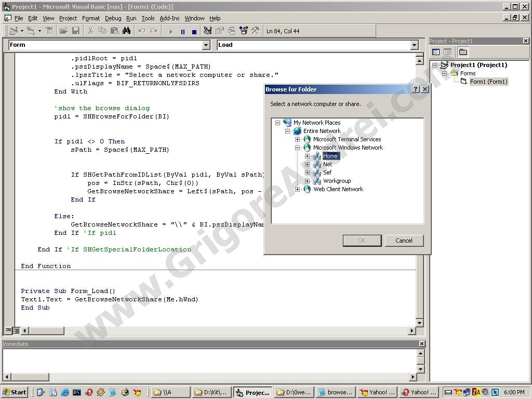Open the Properties Window toolbar icon
Screen dimensions: 532x399
click(x=220, y=31)
